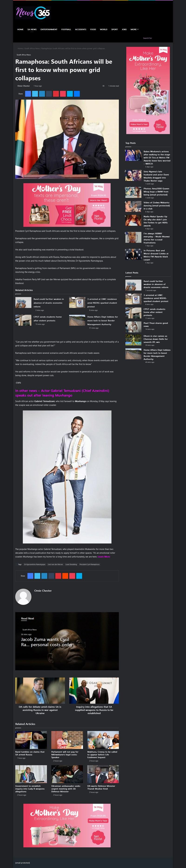Open the Learn More link after the Muvhango paragraph
Viewport: 186px width, 868px height.
104,557
